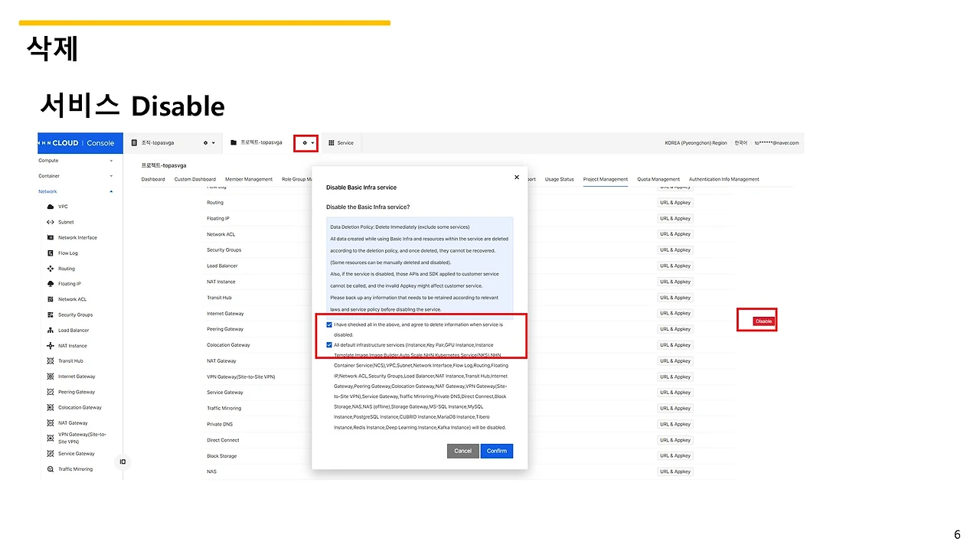Click the project folder icon in the header

(234, 143)
